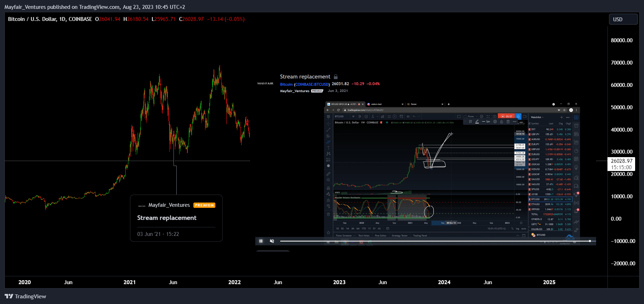In video, click the undo arrow icon

[x=414, y=116]
